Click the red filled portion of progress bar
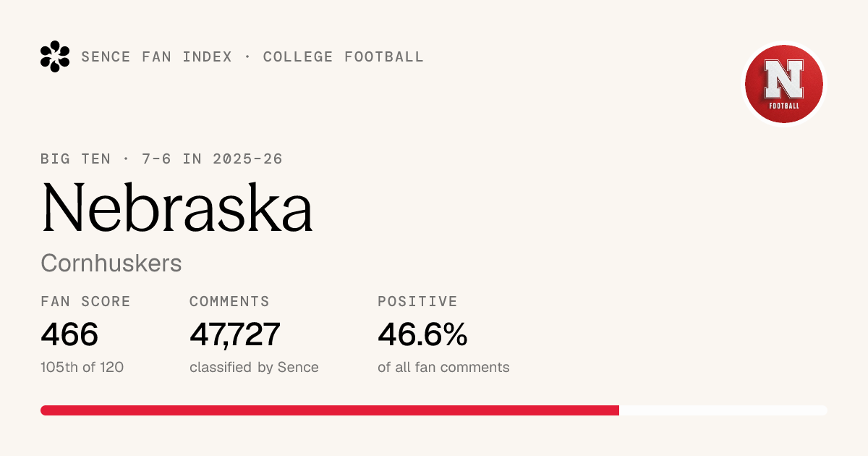The width and height of the screenshot is (868, 456). (x=330, y=410)
